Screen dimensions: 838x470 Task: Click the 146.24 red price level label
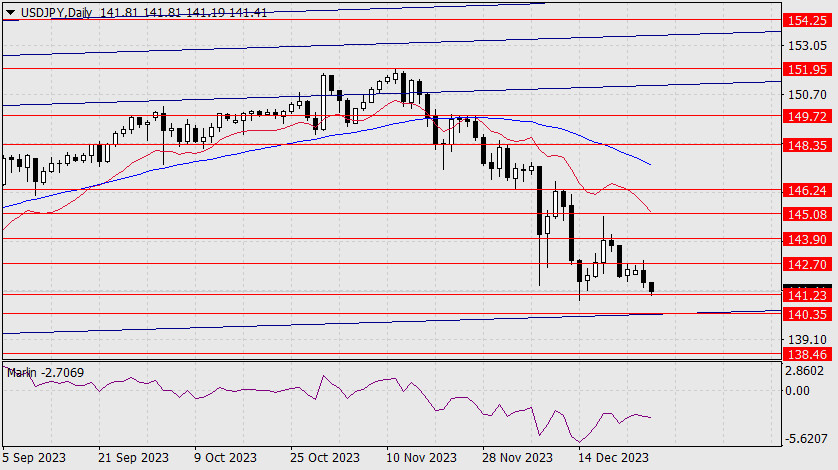[807, 190]
